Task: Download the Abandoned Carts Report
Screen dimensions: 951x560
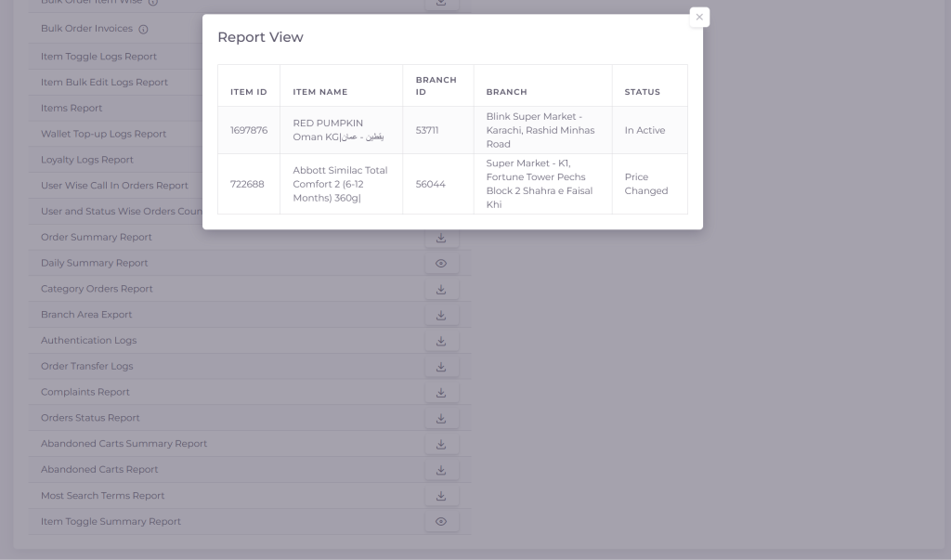Action: click(441, 470)
